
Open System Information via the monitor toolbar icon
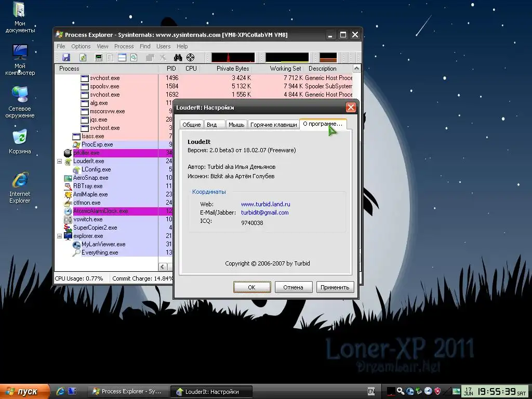[x=98, y=57]
